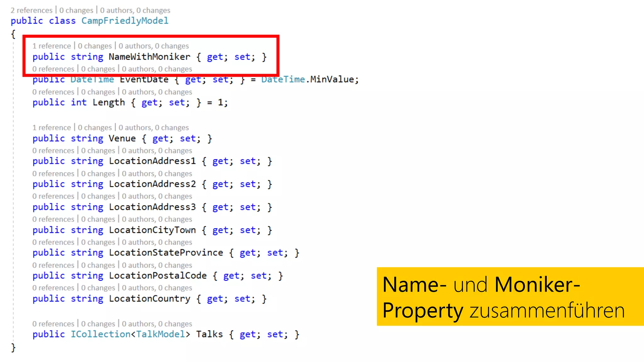Open '0 references' above LocationCountry
Image resolution: width=644 pixels, height=362 pixels.
click(53, 288)
